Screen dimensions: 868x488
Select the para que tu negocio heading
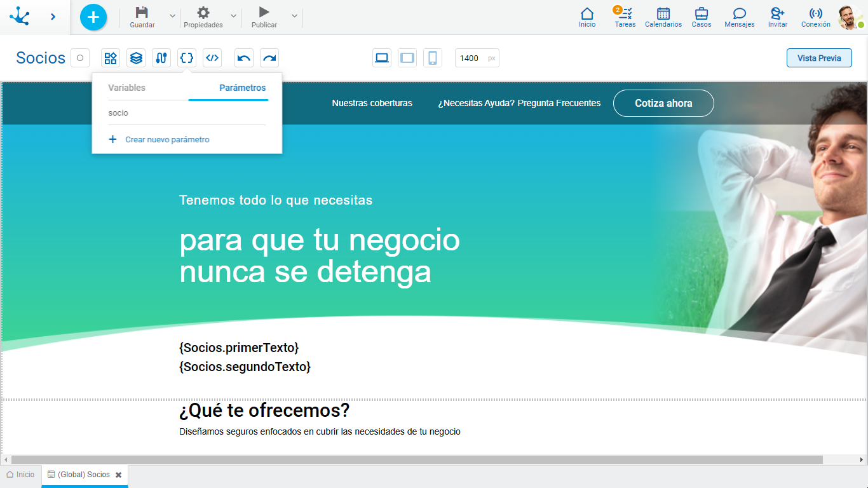tap(320, 256)
